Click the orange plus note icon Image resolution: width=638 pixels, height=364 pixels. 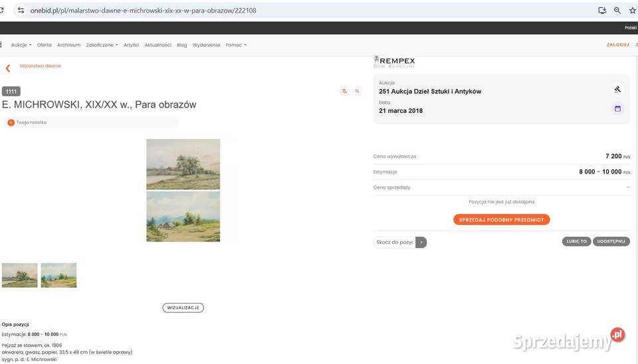(11, 122)
